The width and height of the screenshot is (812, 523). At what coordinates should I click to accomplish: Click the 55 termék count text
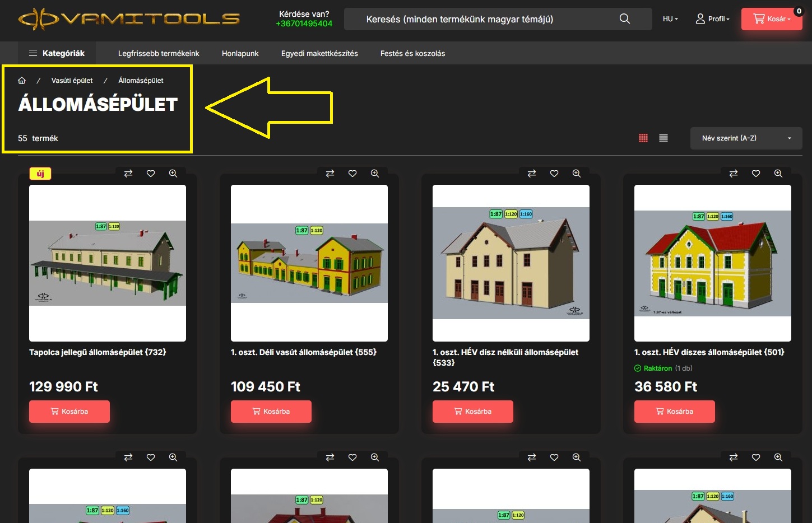point(38,138)
